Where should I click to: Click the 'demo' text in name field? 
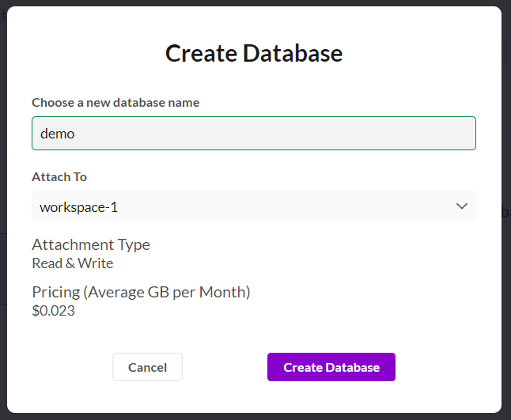[58, 134]
